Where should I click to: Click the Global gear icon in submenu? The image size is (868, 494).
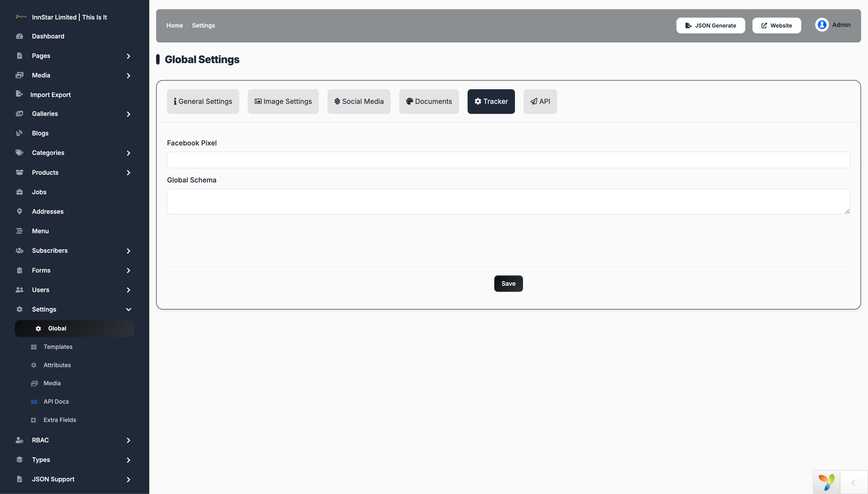(x=38, y=328)
